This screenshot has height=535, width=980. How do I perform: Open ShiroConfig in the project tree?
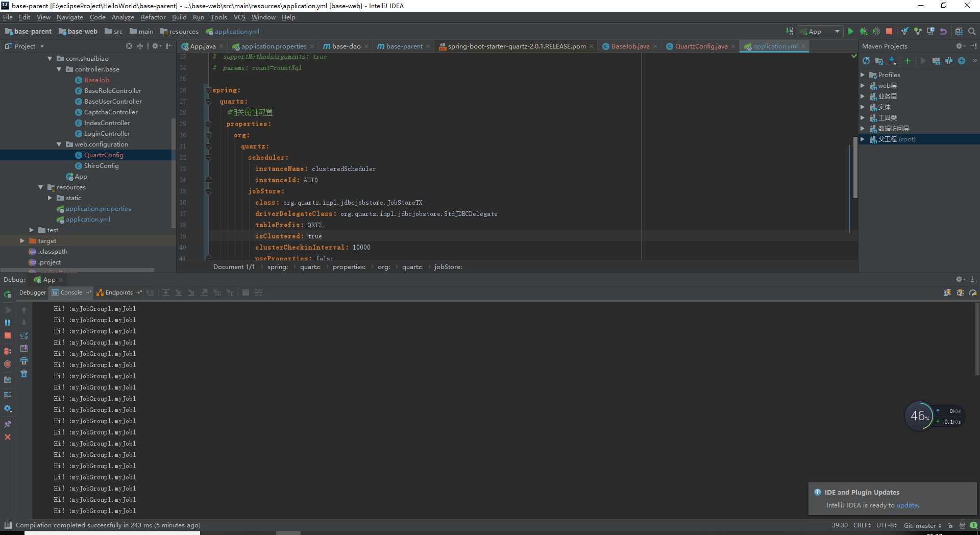[x=101, y=166]
